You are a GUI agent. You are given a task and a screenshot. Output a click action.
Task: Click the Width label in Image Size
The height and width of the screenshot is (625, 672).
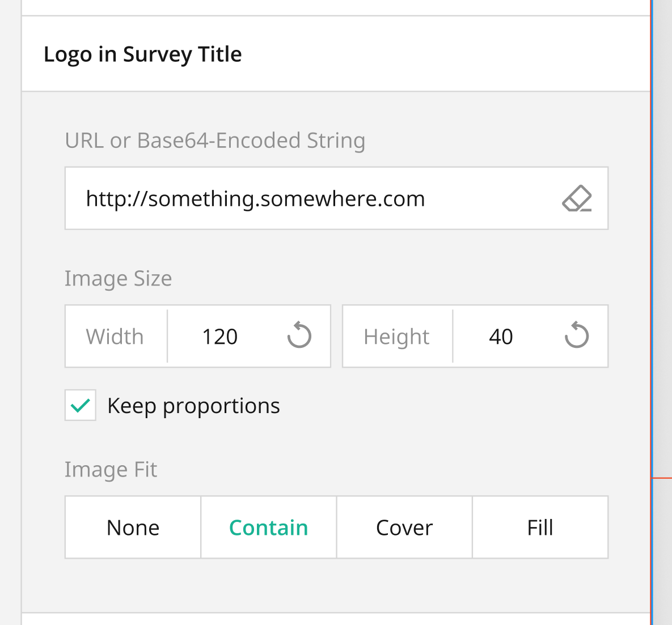(115, 337)
